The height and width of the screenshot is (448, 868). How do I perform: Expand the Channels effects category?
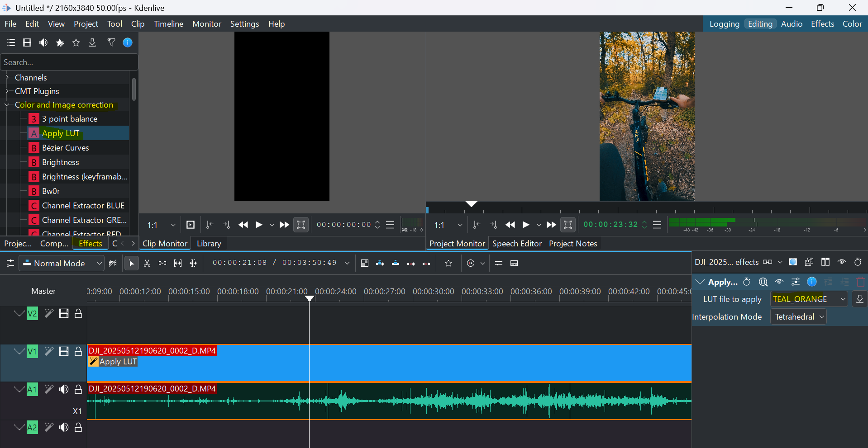point(7,78)
